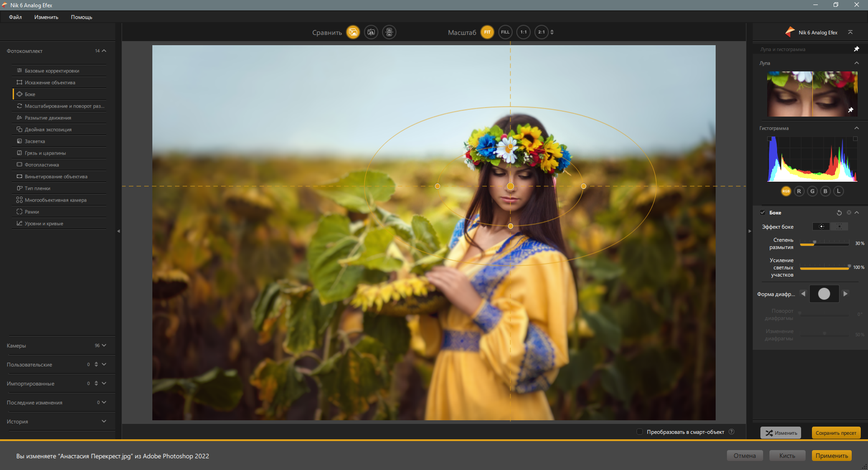Adjust the Степень размытия slider
This screenshot has width=868, height=470.
pos(825,244)
